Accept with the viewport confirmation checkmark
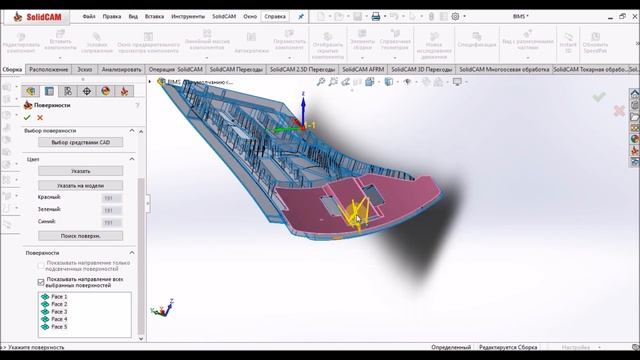The height and width of the screenshot is (360, 640). (599, 97)
